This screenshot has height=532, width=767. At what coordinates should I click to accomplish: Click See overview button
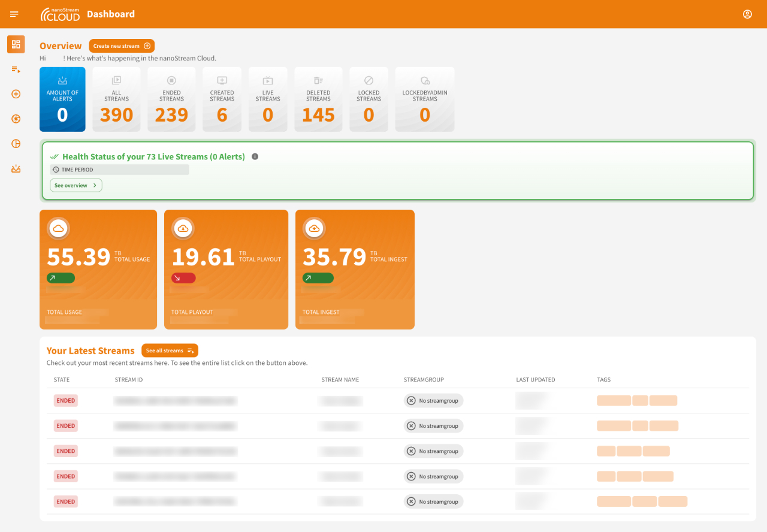click(76, 186)
